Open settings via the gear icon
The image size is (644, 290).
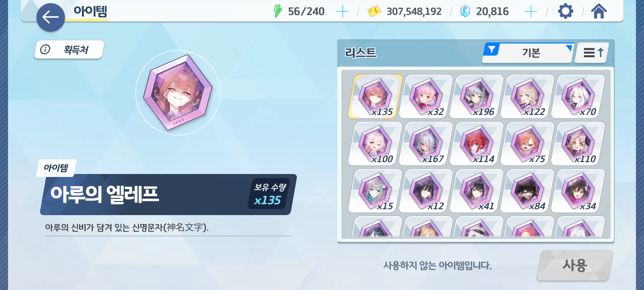(x=566, y=11)
